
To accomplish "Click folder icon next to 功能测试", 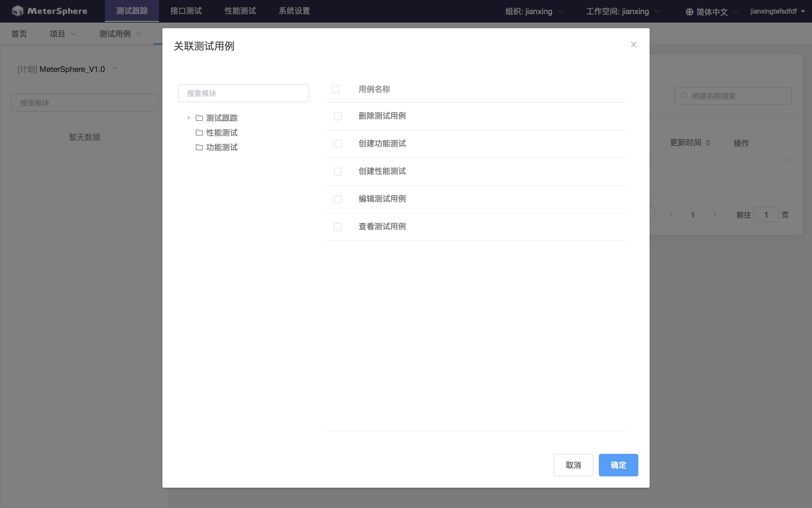I will click(x=199, y=148).
